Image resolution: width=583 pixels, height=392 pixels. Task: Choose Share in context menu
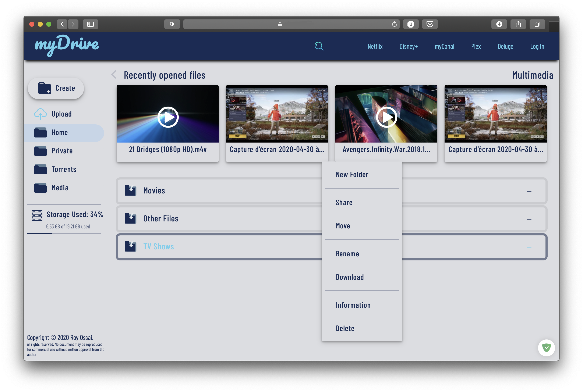point(344,203)
